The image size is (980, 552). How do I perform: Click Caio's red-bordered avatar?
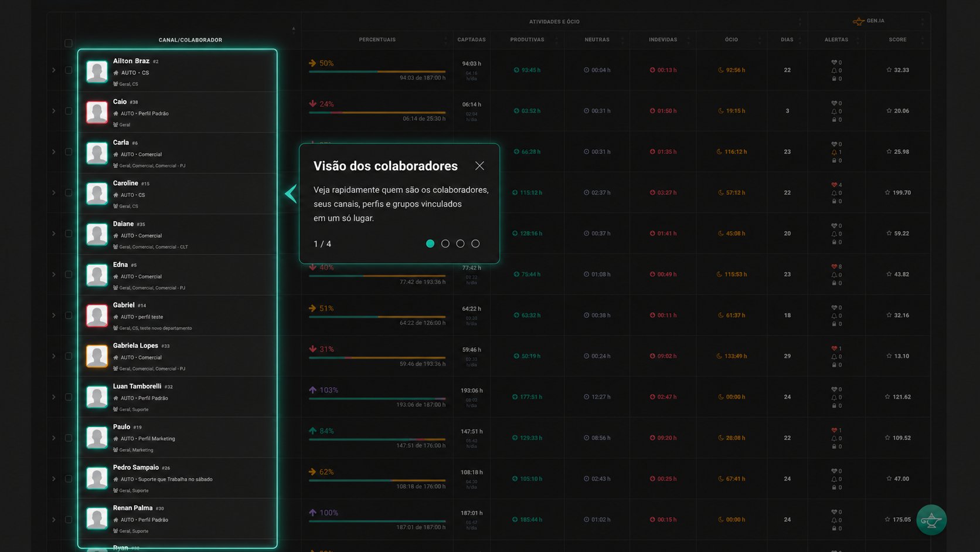click(x=97, y=112)
